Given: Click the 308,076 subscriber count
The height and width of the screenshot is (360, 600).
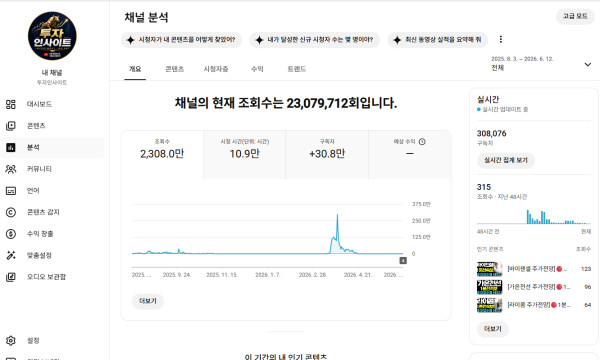Looking at the screenshot, I should pyautogui.click(x=491, y=134).
